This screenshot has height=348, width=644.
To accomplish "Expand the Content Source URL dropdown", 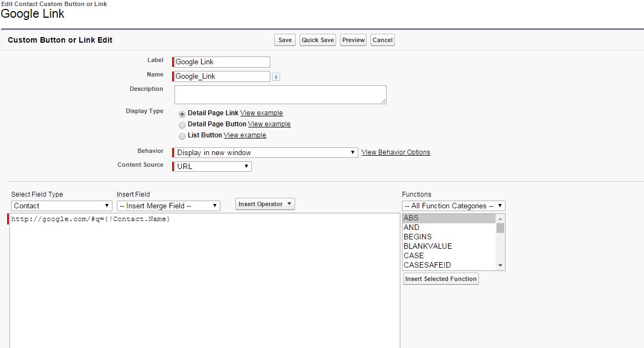I will (213, 166).
